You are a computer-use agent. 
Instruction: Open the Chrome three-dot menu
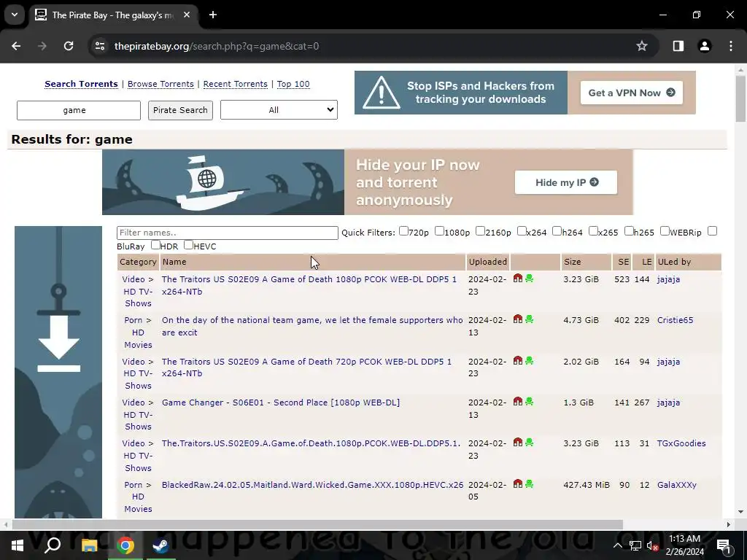(731, 46)
